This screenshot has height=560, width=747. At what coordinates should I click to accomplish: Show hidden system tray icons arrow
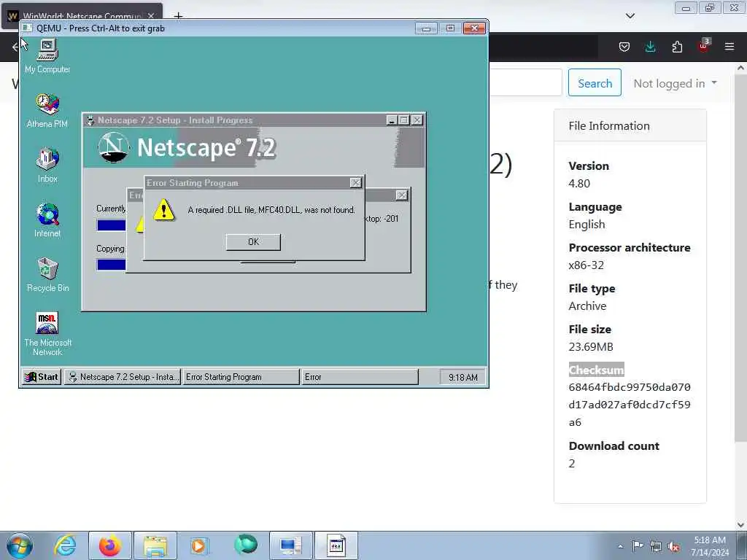[x=620, y=547]
